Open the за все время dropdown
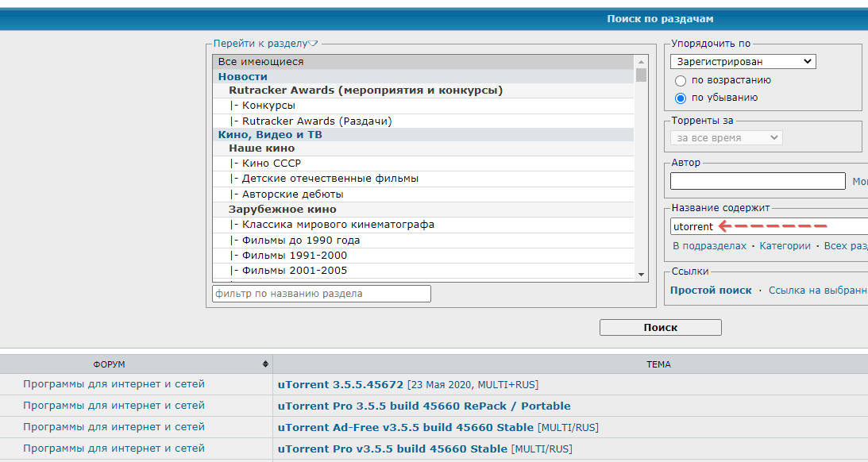Screen dimensions: 868x462 pyautogui.click(x=727, y=138)
